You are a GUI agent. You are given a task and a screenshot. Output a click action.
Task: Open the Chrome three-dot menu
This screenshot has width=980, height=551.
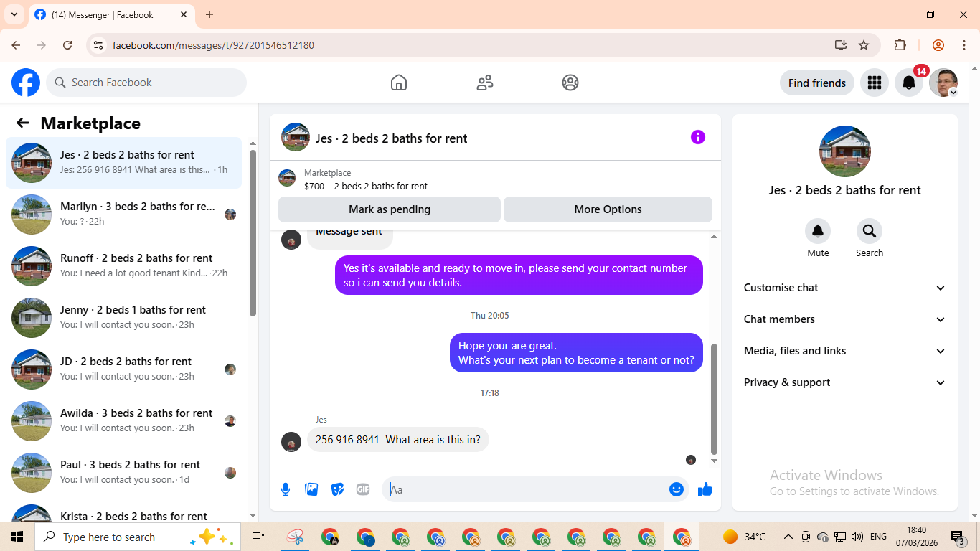(x=963, y=45)
